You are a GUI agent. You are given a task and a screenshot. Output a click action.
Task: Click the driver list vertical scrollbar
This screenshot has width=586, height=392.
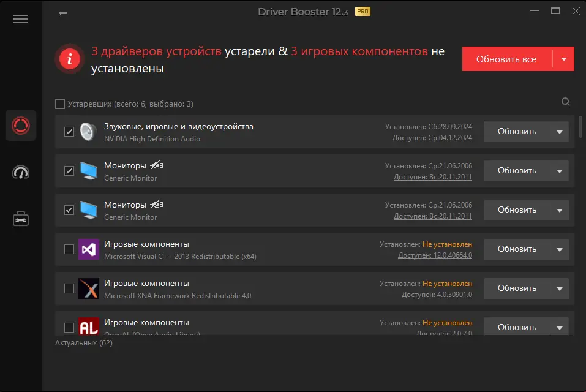click(x=580, y=127)
